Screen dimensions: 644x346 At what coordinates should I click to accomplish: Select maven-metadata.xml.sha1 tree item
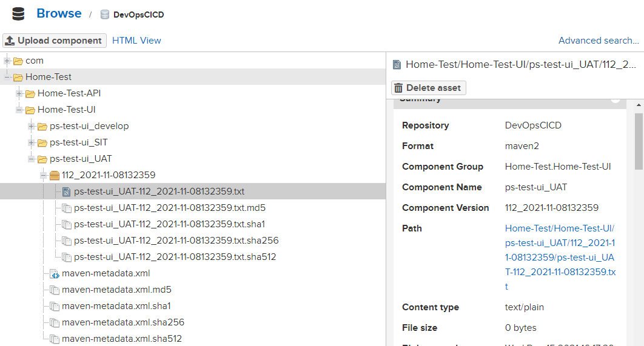point(116,306)
